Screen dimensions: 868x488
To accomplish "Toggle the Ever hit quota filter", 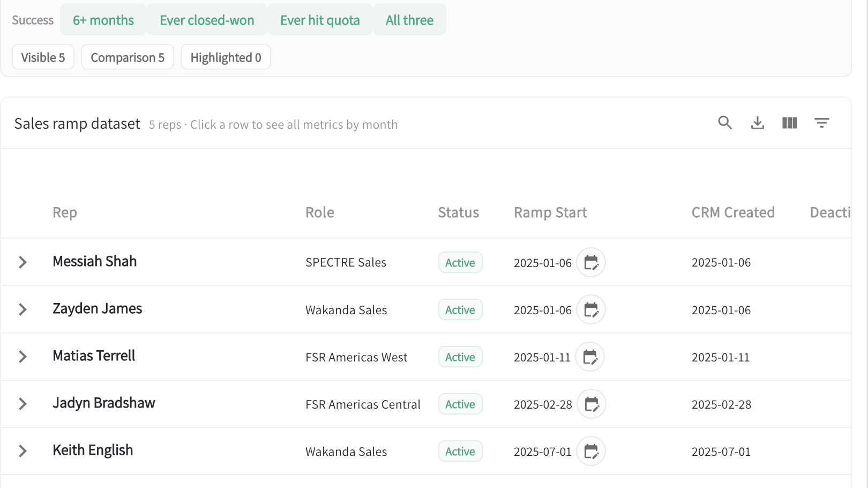I will [320, 20].
